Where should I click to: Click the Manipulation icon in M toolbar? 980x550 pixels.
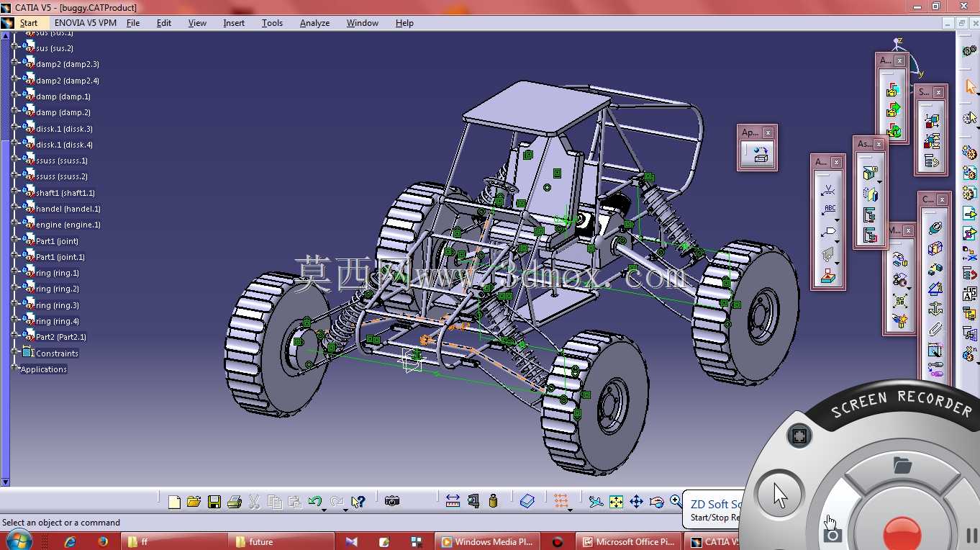tap(899, 260)
